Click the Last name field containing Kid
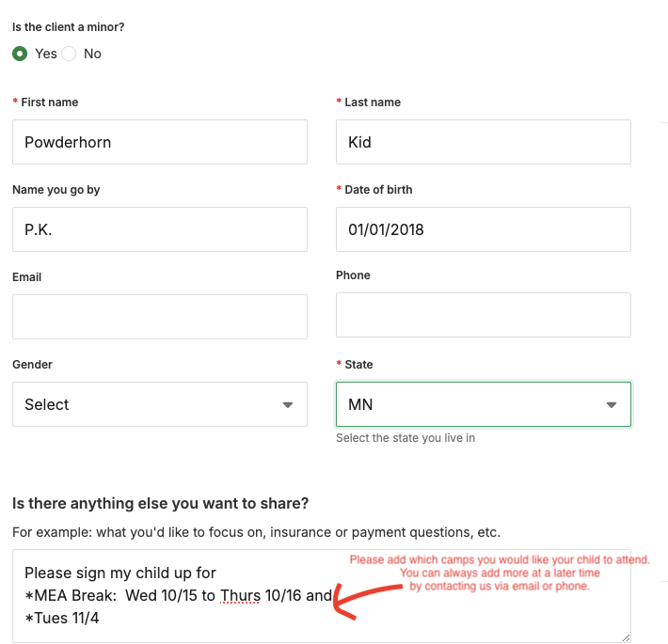The width and height of the screenshot is (668, 644). 483,142
